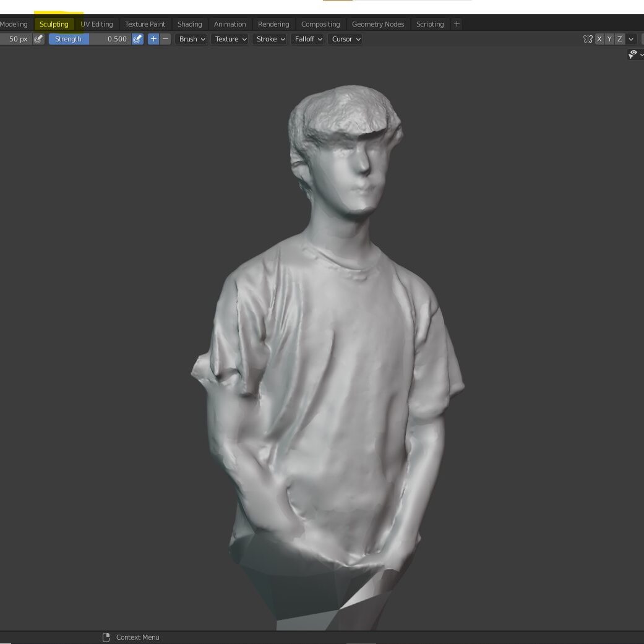
Task: Add a new workspace with plus icon
Action: tap(457, 24)
